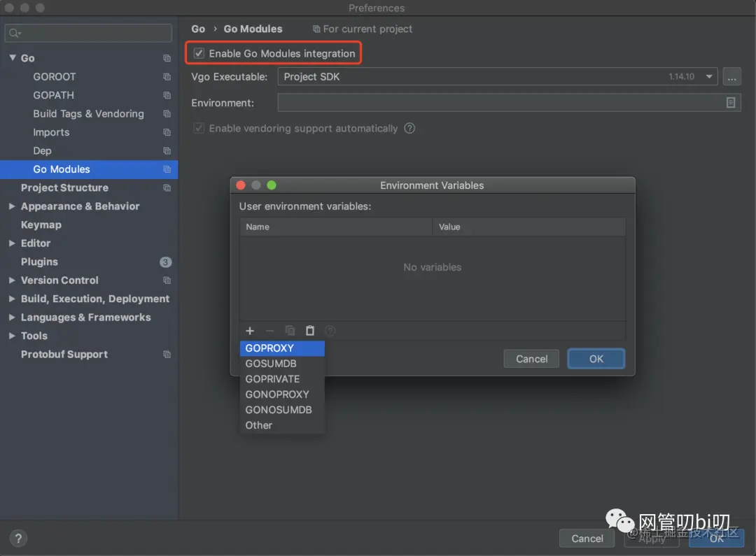
Task: Click the ellipsis browse button for Vgo Executable
Action: 731,77
